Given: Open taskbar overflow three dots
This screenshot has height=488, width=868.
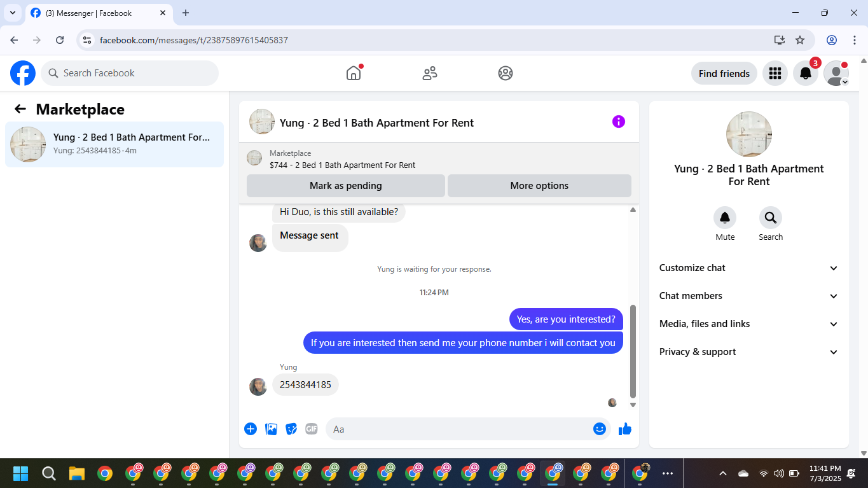Looking at the screenshot, I should click(x=668, y=473).
